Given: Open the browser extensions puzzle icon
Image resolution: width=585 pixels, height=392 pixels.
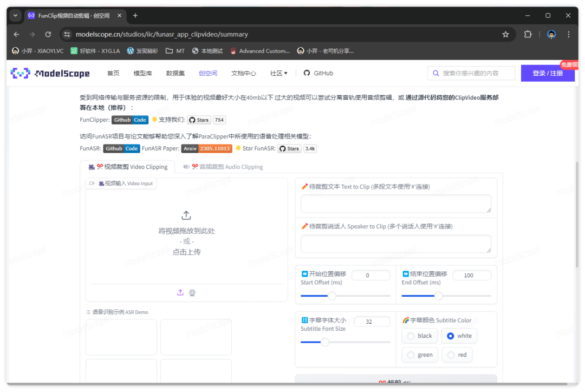Looking at the screenshot, I should (x=528, y=34).
